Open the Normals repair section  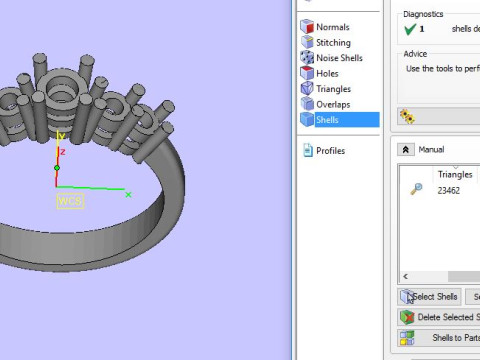[325, 27]
